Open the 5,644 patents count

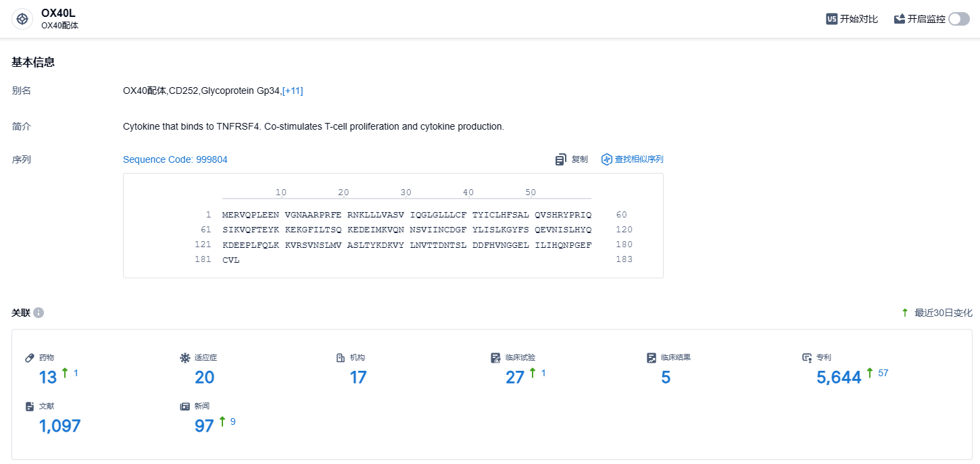[x=839, y=378]
